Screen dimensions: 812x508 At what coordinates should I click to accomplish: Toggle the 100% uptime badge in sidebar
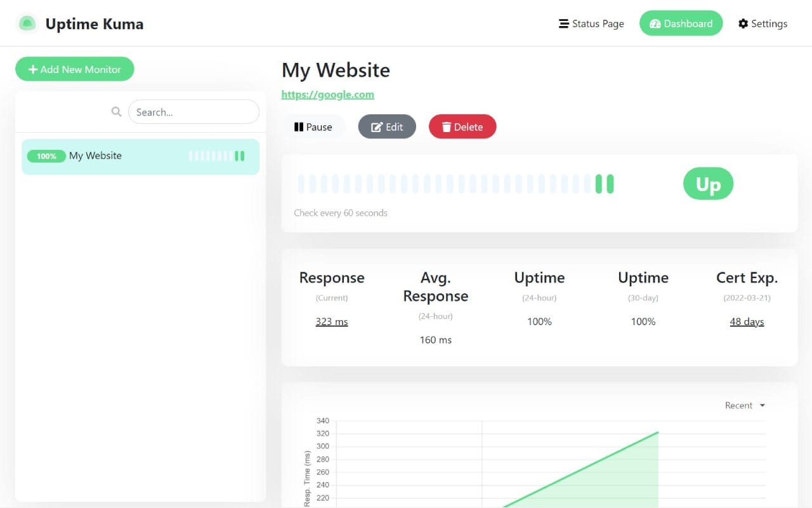[46, 156]
